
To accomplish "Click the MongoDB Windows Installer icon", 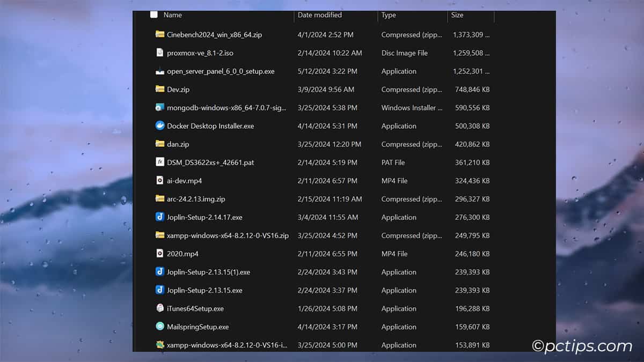I will (x=160, y=107).
